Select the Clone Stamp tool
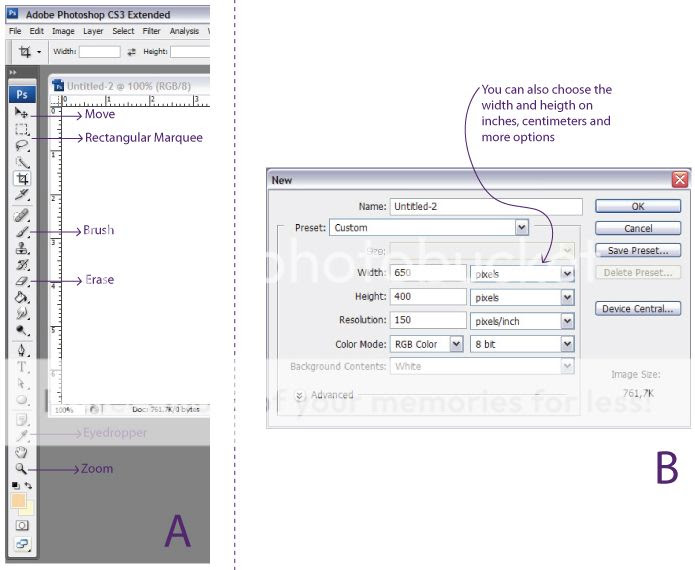The width and height of the screenshot is (695, 570). pyautogui.click(x=21, y=248)
